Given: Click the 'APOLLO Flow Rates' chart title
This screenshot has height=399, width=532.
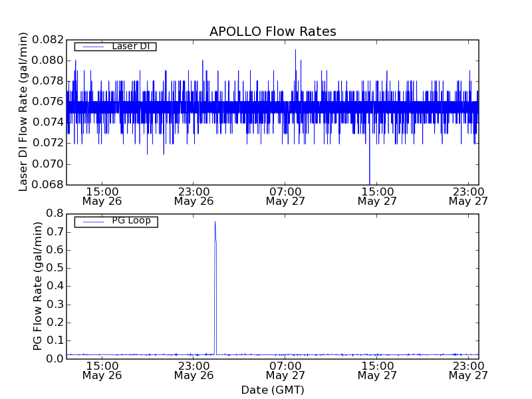Looking at the screenshot, I should click(273, 32).
